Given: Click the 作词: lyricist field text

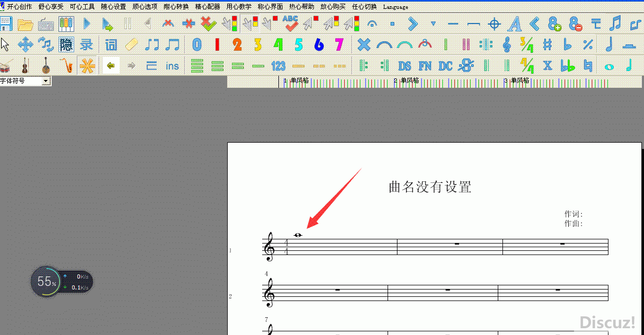Looking at the screenshot, I should point(573,214).
